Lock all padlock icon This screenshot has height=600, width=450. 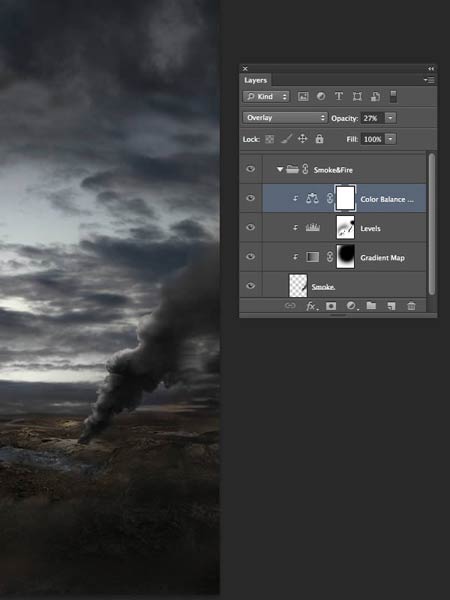[x=319, y=139]
